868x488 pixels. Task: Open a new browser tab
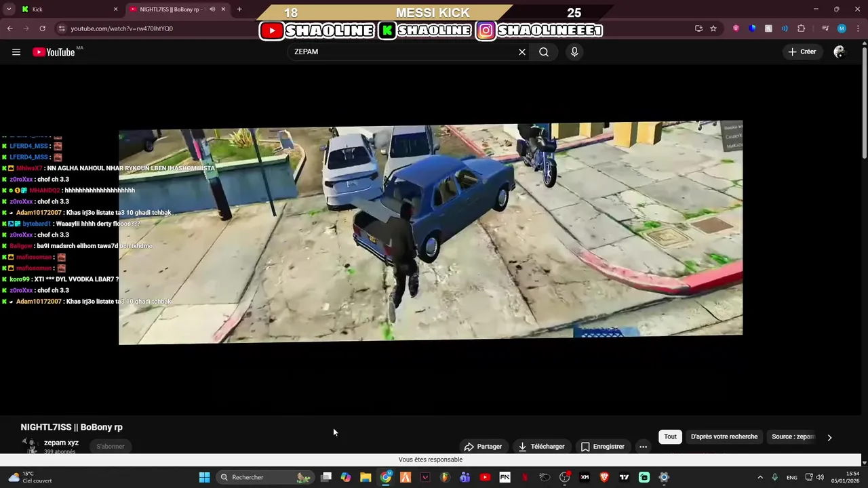tap(239, 9)
